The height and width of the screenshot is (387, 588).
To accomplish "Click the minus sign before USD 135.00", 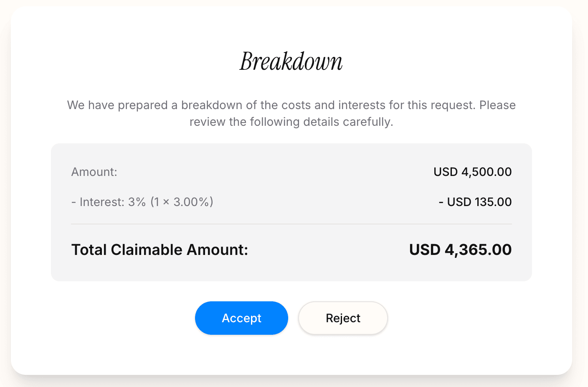I will [x=441, y=202].
